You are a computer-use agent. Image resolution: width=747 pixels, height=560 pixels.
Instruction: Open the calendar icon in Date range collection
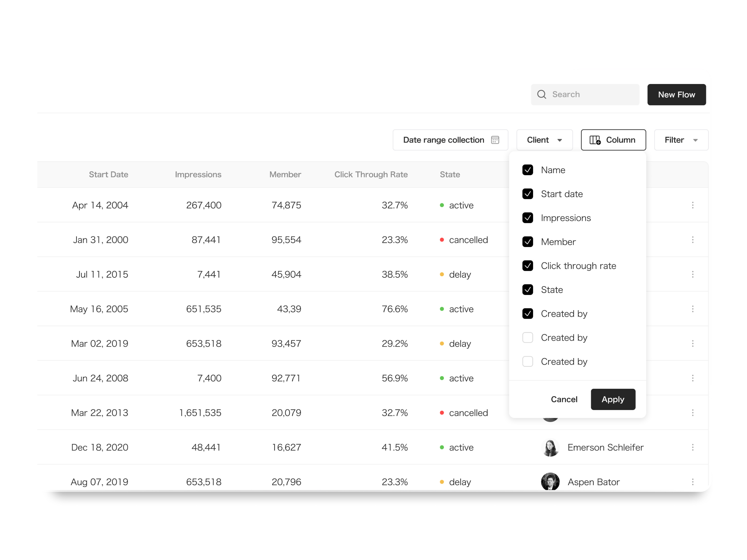point(495,140)
